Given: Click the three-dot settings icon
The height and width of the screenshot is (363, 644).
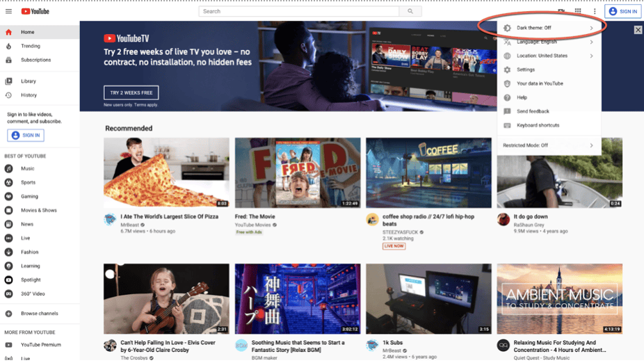Looking at the screenshot, I should 595,12.
